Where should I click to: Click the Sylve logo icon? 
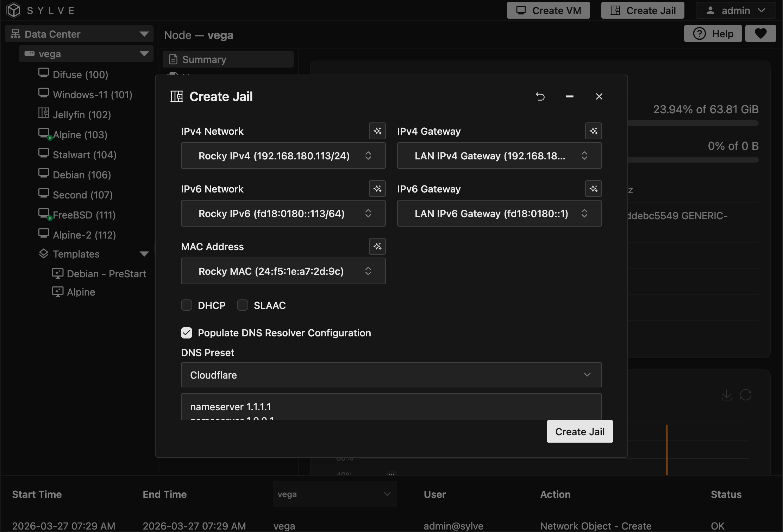pos(14,10)
